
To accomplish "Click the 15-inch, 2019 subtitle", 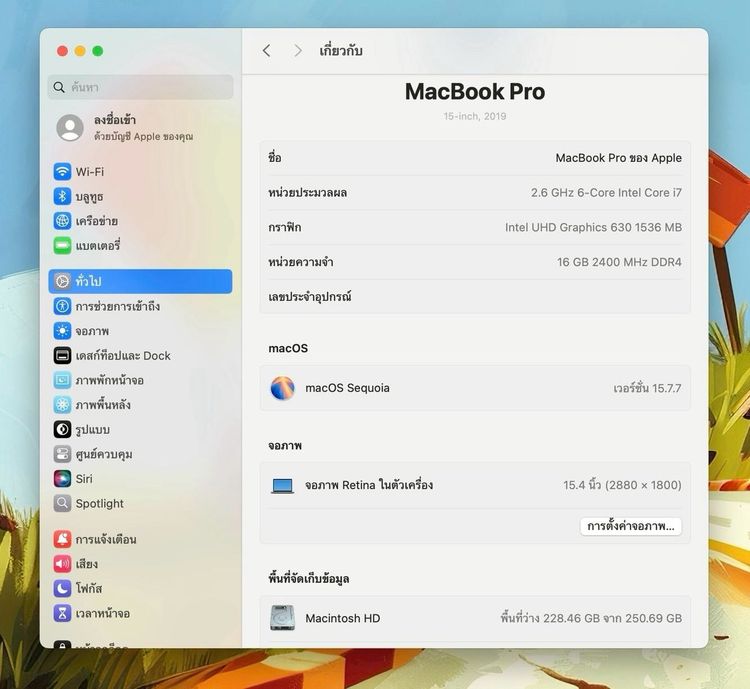I will coord(474,116).
